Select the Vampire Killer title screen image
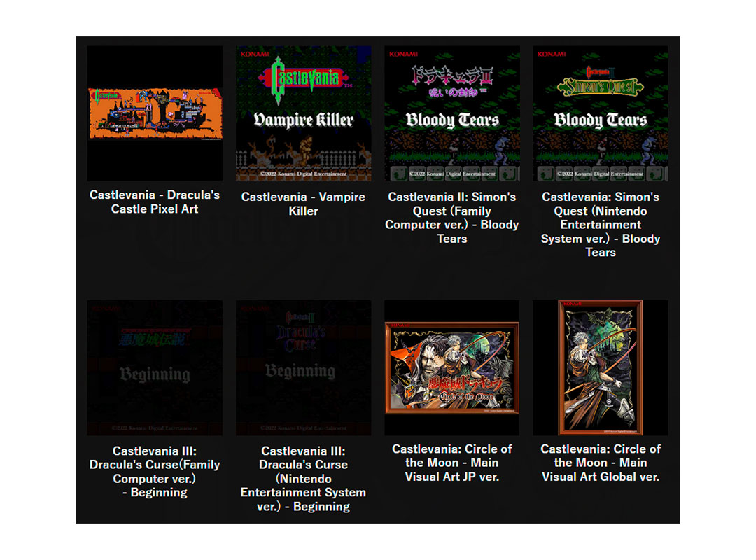 coord(302,112)
